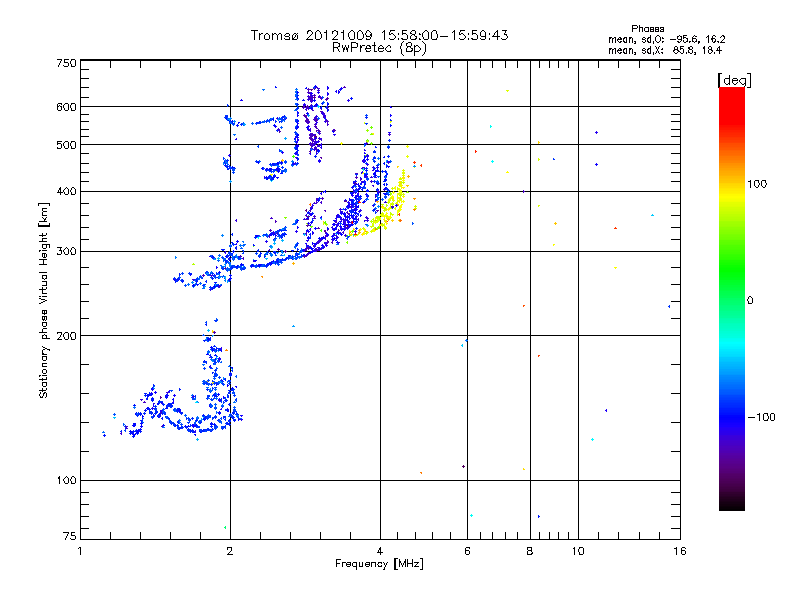Click the x-axis tick label '8'

(x=530, y=551)
